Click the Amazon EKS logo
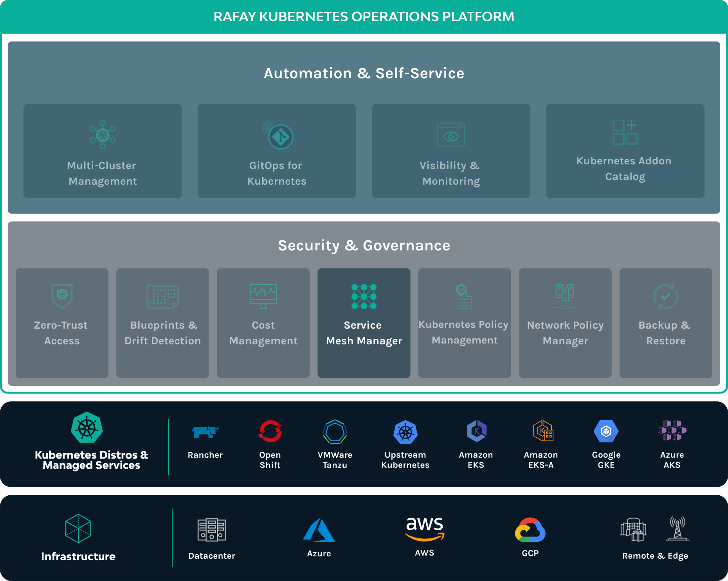The height and width of the screenshot is (581, 728). (476, 431)
